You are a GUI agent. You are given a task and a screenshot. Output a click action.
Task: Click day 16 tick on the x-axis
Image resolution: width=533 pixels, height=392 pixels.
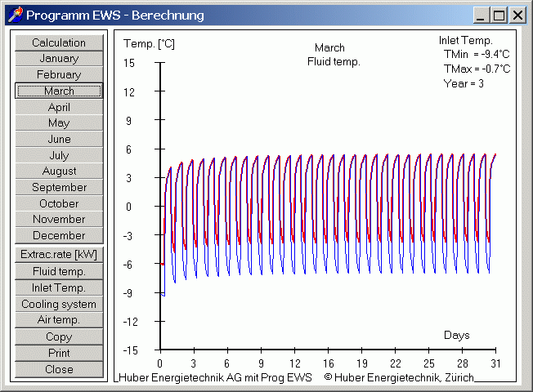pyautogui.click(x=329, y=363)
